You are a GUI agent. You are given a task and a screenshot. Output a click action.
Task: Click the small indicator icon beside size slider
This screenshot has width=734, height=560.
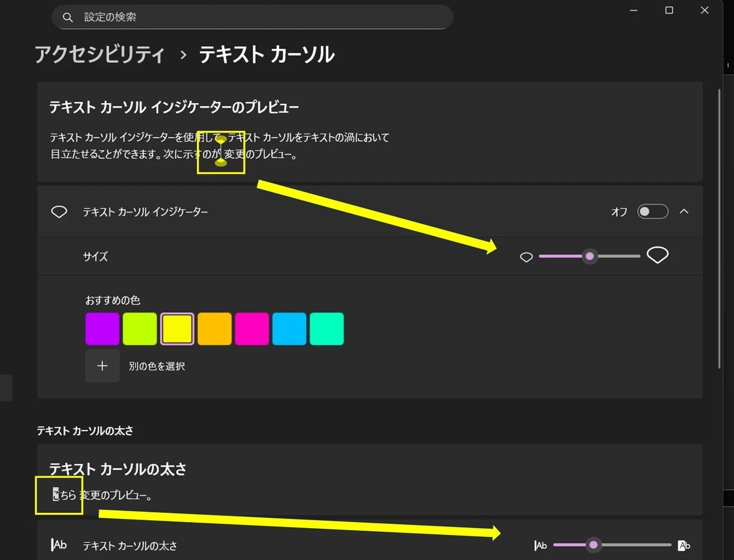(526, 257)
